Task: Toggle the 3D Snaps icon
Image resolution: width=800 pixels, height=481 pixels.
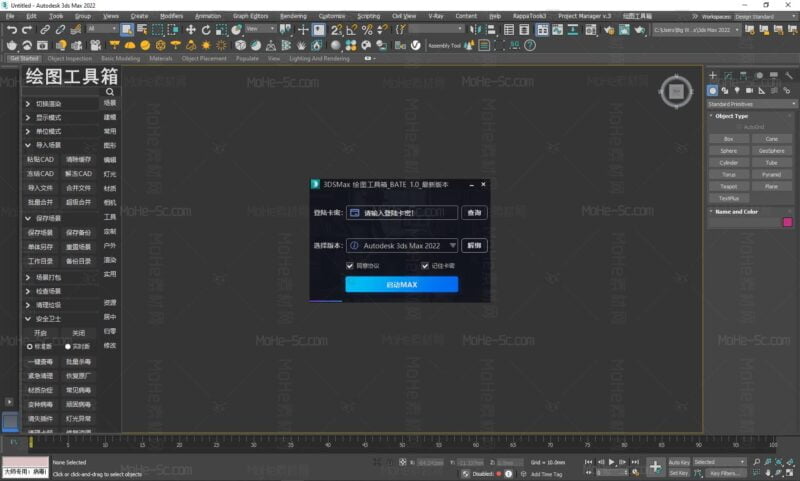Action: pyautogui.click(x=336, y=30)
